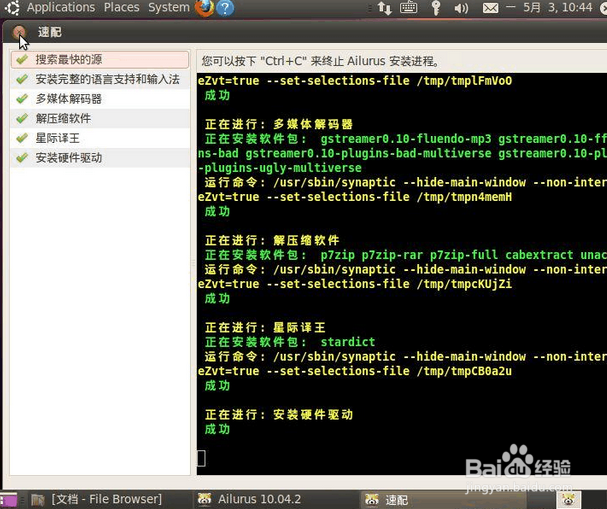Select the 安装硬件驱动 task

pos(100,158)
